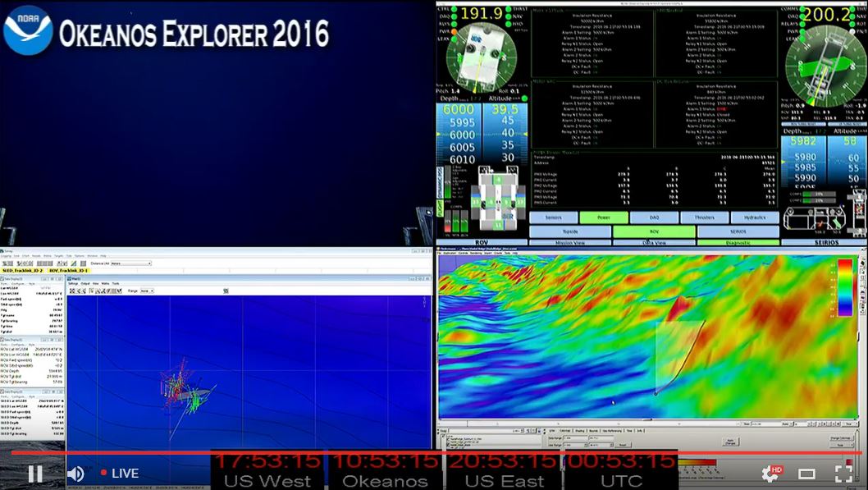Screen dimensions: 868x490
Task: Click the depth color scale legend
Action: 845,287
